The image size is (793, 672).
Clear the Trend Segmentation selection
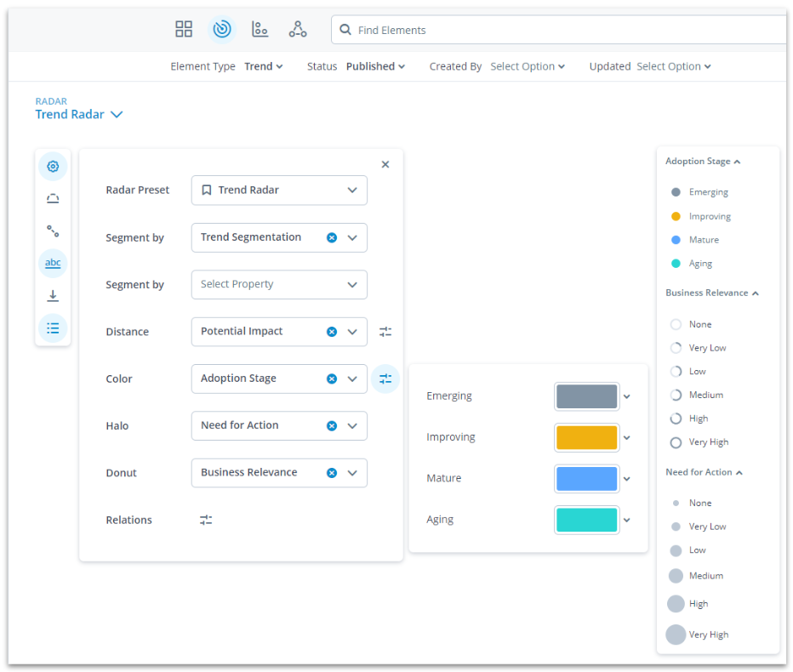[332, 237]
